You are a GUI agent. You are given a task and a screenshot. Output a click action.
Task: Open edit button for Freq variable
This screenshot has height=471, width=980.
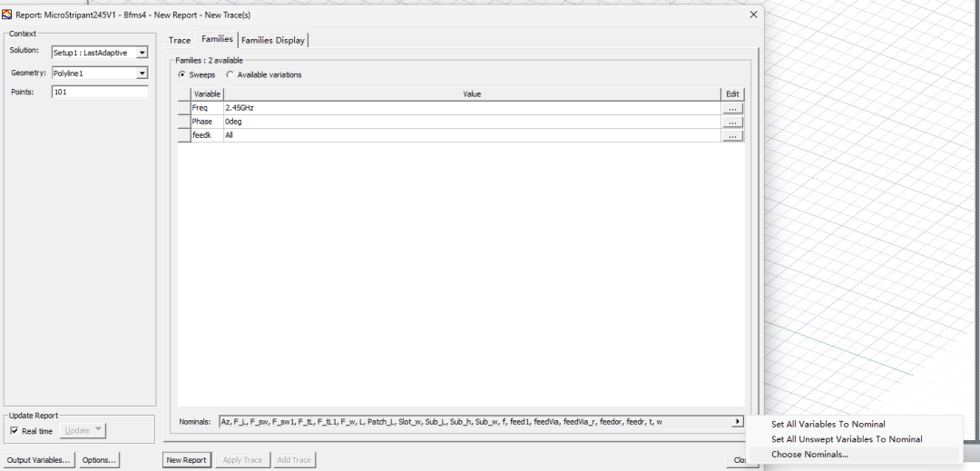click(x=732, y=108)
